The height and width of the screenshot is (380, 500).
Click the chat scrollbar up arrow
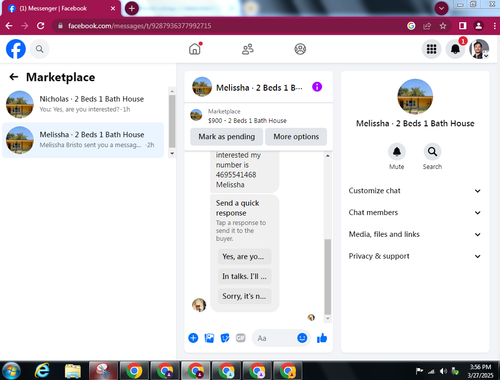click(328, 156)
